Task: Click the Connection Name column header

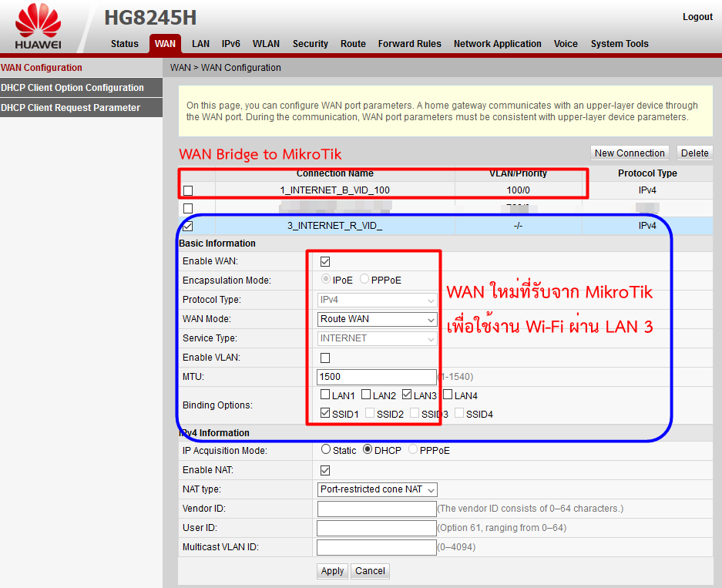Action: click(x=334, y=173)
